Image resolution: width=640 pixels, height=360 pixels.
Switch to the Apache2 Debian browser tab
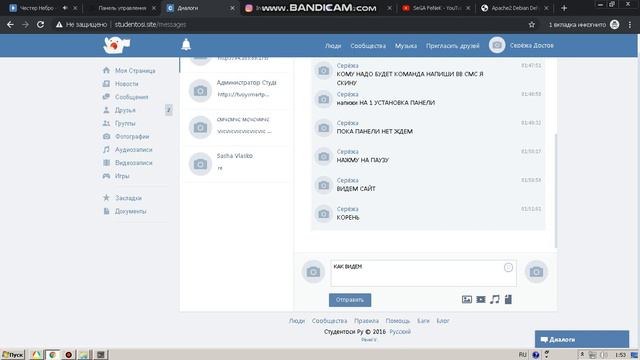click(514, 8)
